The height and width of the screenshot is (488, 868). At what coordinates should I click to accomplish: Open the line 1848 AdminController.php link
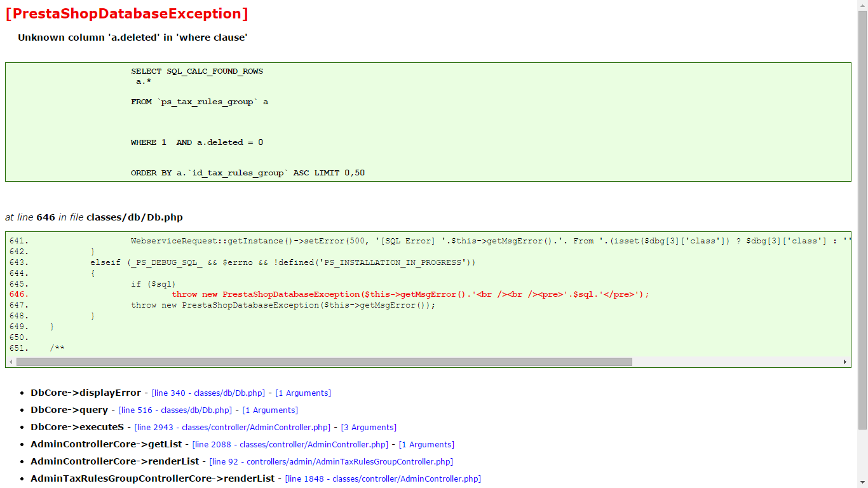coord(383,479)
